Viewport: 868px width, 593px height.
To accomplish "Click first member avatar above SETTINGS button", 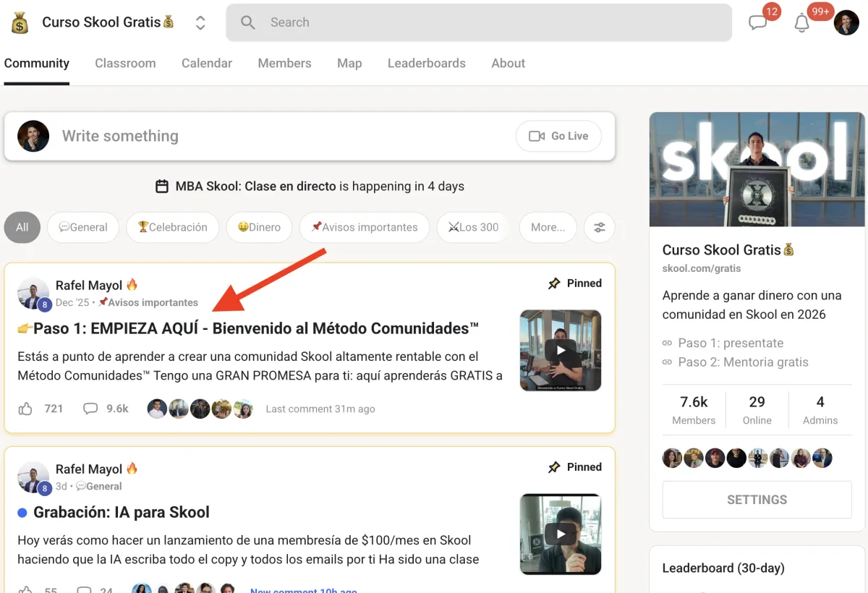I will pos(673,458).
